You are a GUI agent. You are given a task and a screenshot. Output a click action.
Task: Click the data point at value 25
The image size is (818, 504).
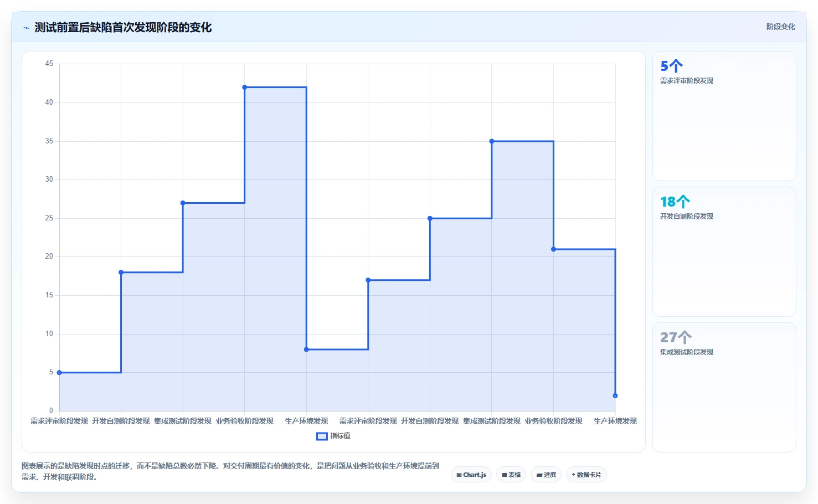[430, 218]
